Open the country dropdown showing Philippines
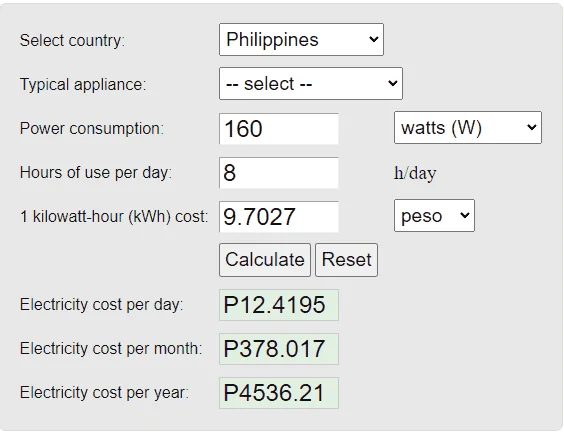 click(x=301, y=40)
